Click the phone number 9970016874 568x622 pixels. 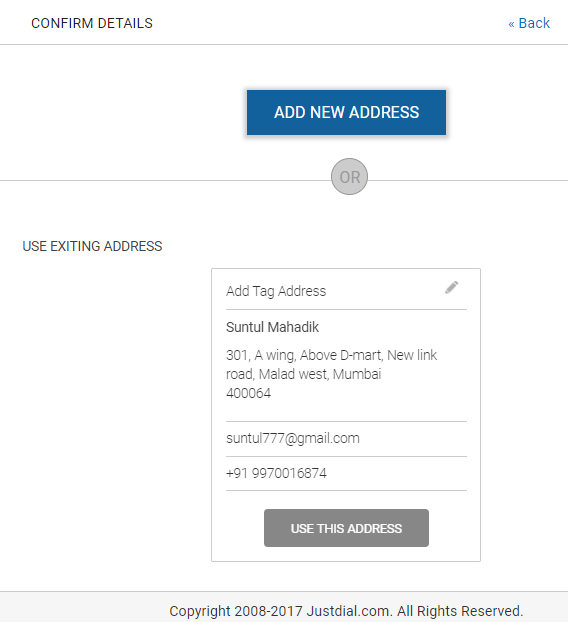coord(289,473)
